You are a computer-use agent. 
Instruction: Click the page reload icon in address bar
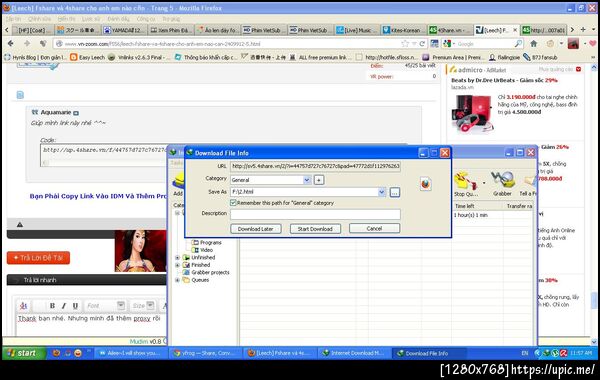(422, 44)
